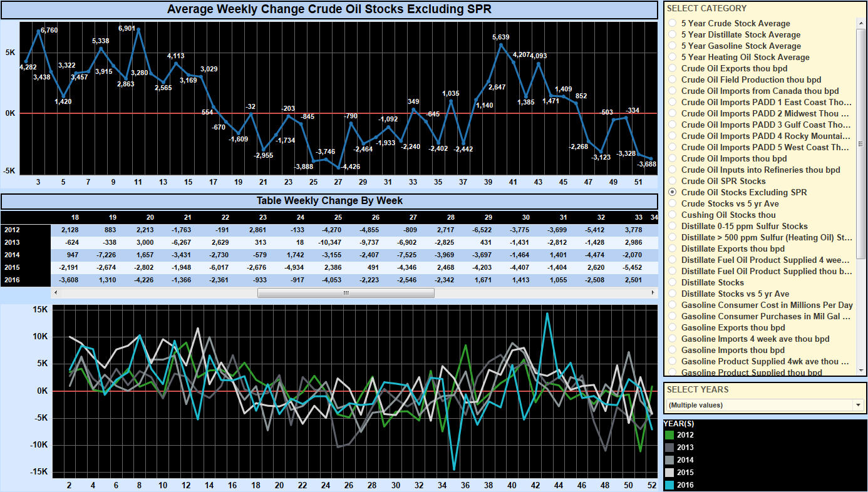The image size is (868, 492).
Task: Select the 2012 row header in table
Action: click(x=26, y=230)
